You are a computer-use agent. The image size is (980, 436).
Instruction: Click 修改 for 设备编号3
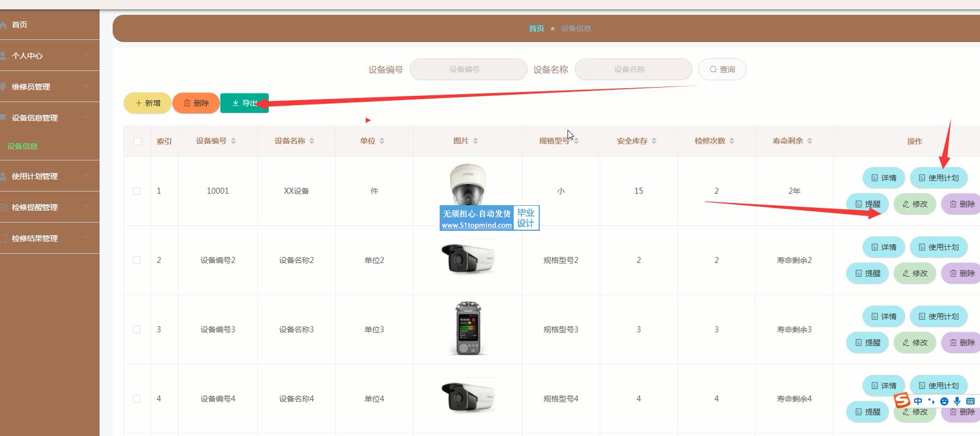[x=915, y=342]
